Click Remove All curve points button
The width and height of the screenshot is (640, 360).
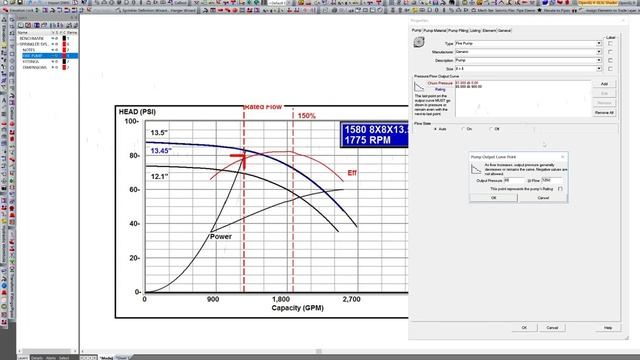604,113
